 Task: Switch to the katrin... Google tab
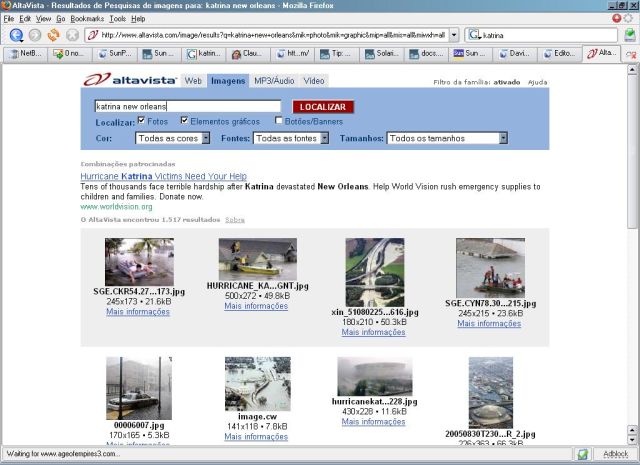click(x=204, y=54)
